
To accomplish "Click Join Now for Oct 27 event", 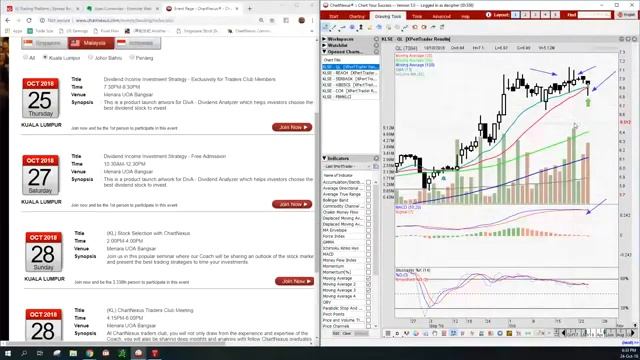I will pos(292,204).
